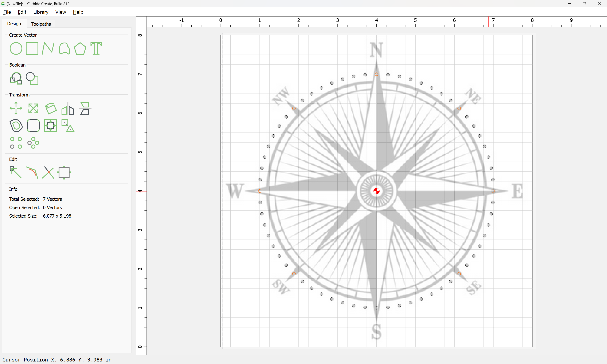Open the Group vectors tool
607x364 pixels.
point(68,126)
